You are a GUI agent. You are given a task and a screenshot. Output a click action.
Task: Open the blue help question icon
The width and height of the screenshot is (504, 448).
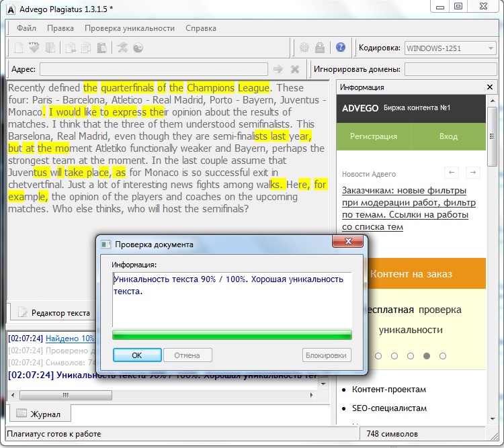pyautogui.click(x=341, y=47)
